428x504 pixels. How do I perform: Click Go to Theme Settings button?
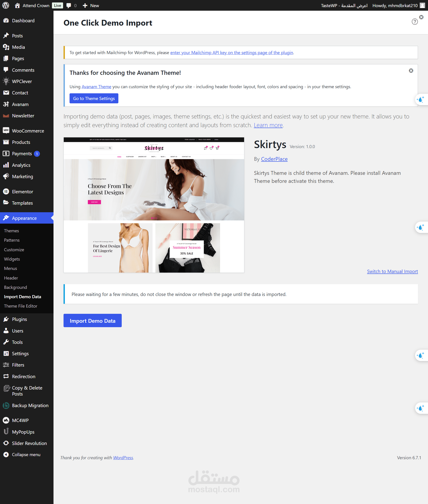(x=94, y=98)
